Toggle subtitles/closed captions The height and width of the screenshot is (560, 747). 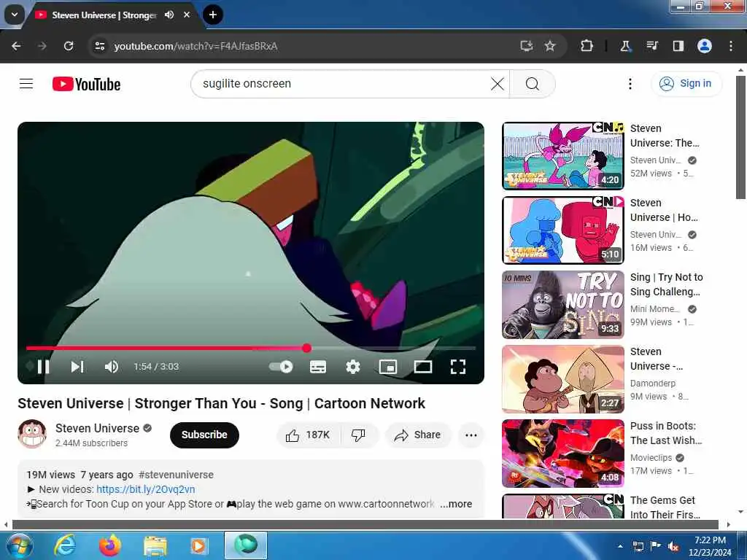pyautogui.click(x=318, y=367)
